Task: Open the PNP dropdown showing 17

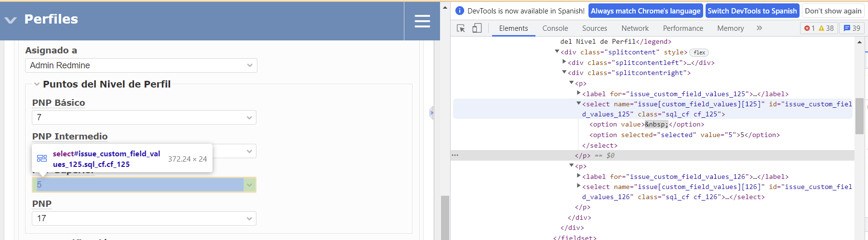Action: point(144,218)
